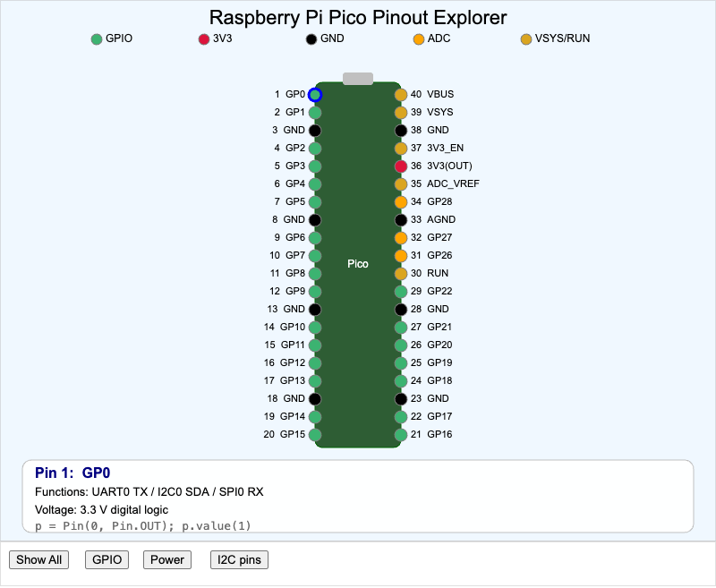Click pin 26 GP20 dot
This screenshot has width=716, height=588.
tap(401, 345)
